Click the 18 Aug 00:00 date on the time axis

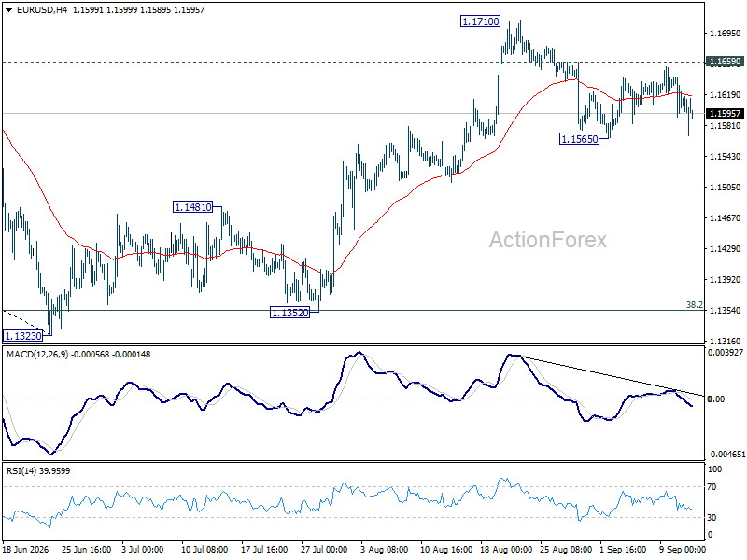506,550
